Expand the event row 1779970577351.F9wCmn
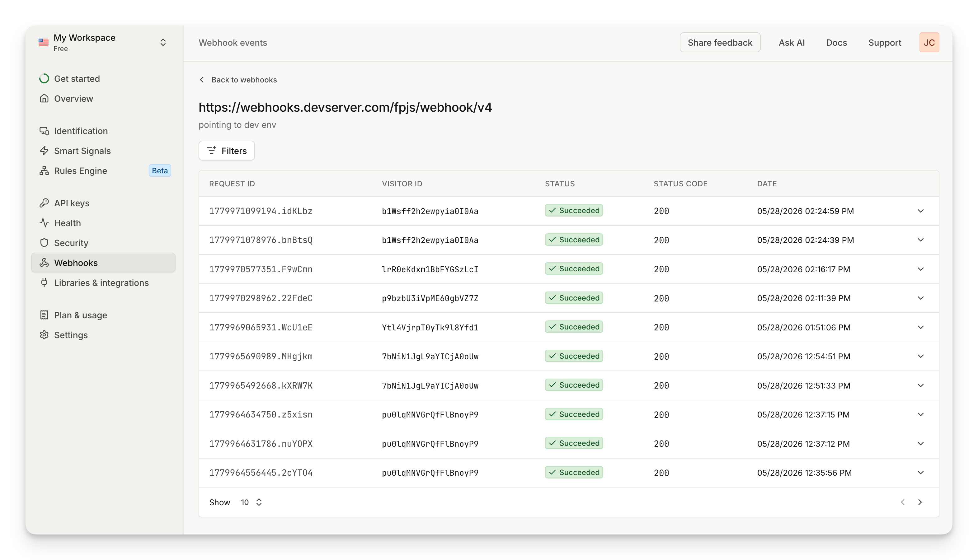Image resolution: width=978 pixels, height=560 pixels. pos(921,269)
